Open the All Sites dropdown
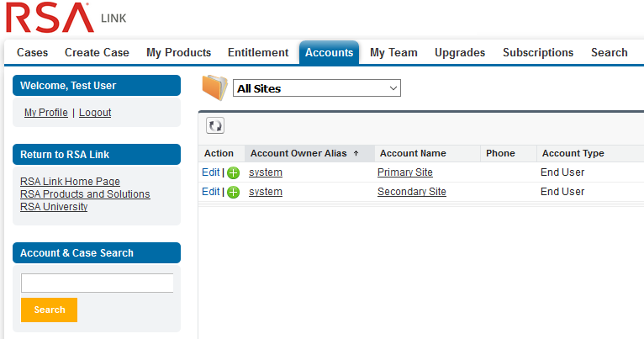This screenshot has height=339, width=644. coord(317,88)
